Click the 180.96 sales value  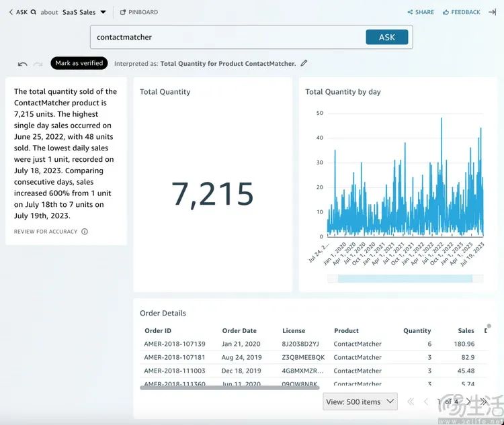click(x=464, y=344)
